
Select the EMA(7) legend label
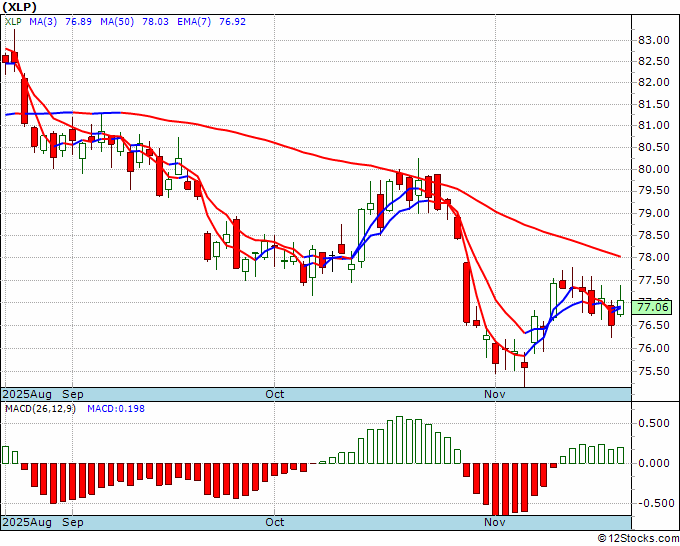pos(194,22)
